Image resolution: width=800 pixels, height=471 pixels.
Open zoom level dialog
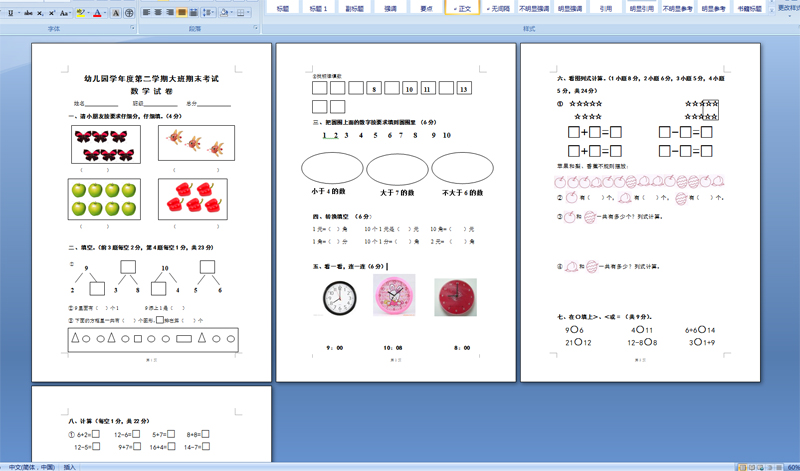click(793, 467)
